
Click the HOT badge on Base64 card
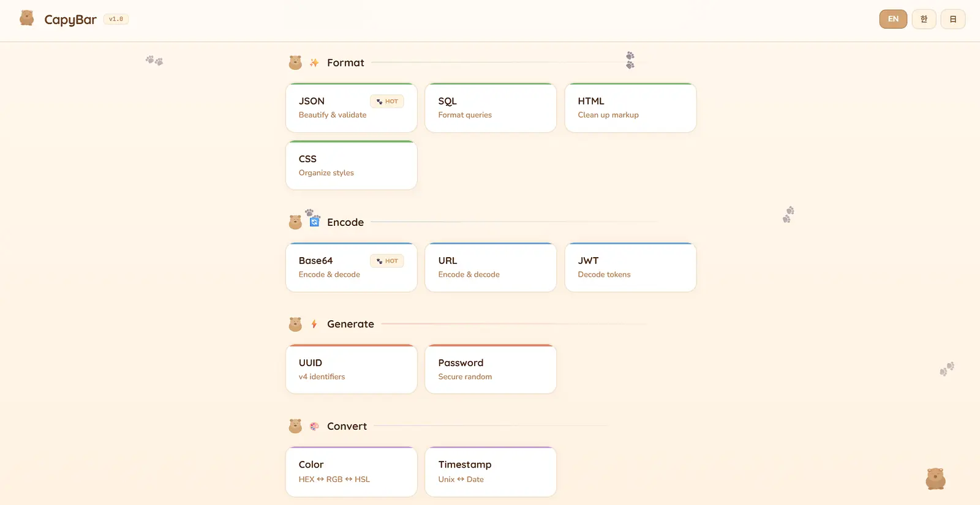pyautogui.click(x=387, y=261)
